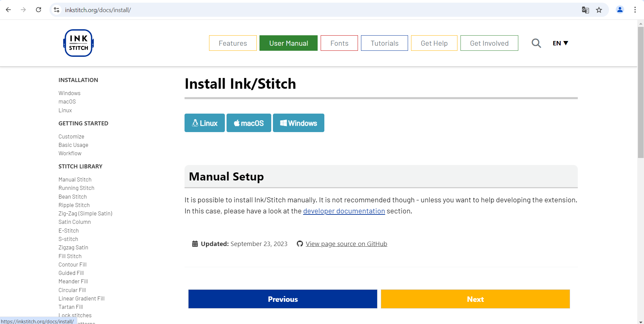
Task: Click the INSTALLATION sidebar heading
Action: [x=78, y=80]
